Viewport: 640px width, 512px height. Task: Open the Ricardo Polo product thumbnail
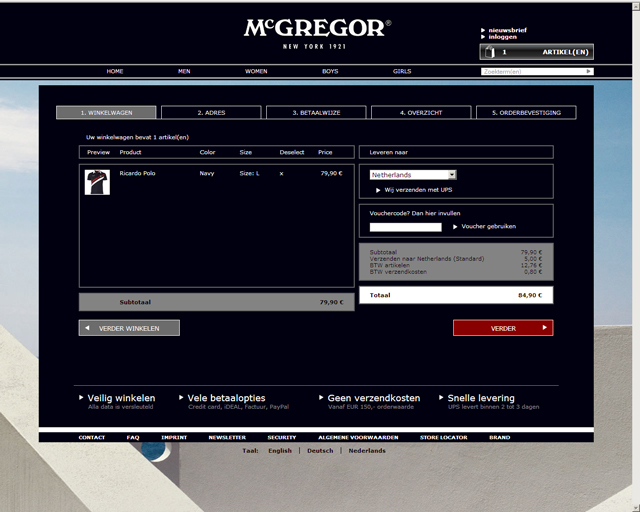pyautogui.click(x=97, y=182)
